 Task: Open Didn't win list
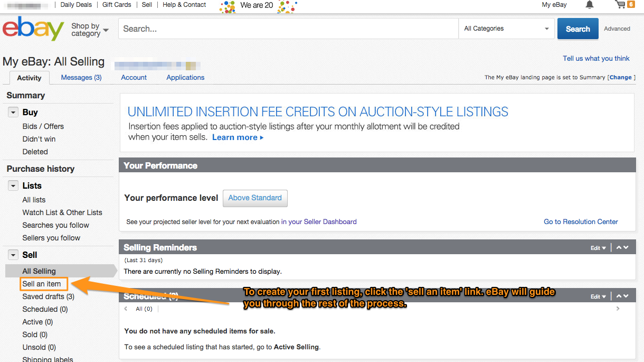click(x=39, y=139)
